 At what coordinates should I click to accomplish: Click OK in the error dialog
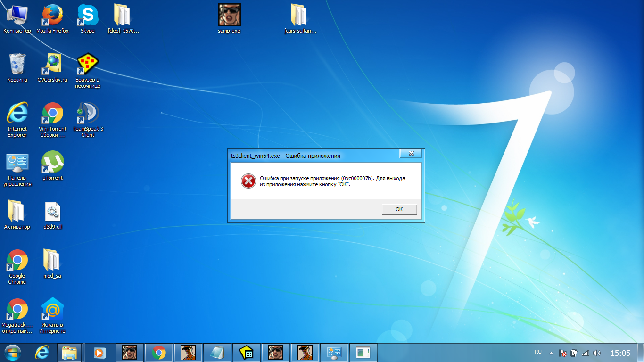[x=399, y=209]
